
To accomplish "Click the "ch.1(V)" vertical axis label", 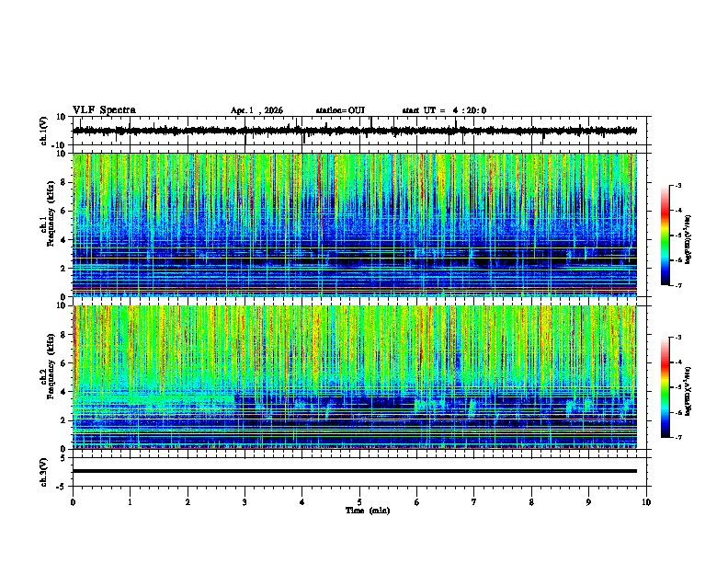I will click(44, 131).
